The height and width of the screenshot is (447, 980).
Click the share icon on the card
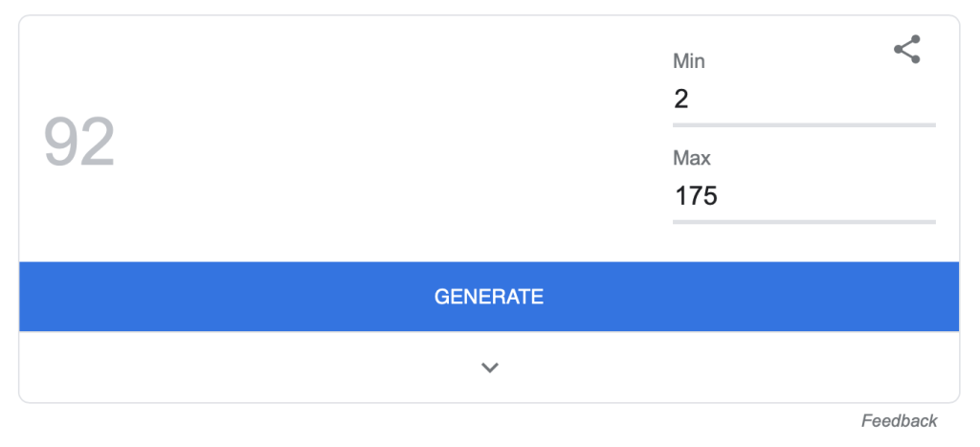click(x=907, y=50)
